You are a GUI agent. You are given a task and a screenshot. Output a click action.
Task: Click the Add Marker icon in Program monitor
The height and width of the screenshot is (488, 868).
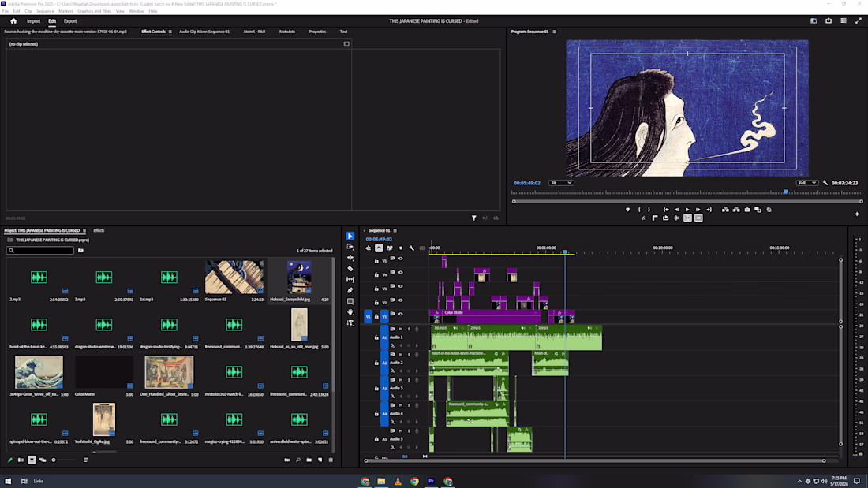(627, 210)
